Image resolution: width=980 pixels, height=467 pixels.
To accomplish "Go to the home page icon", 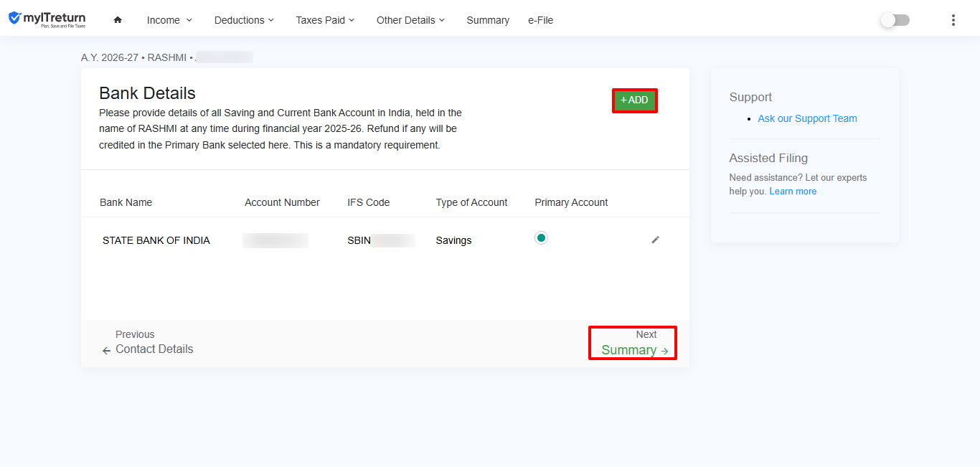I will tap(118, 20).
